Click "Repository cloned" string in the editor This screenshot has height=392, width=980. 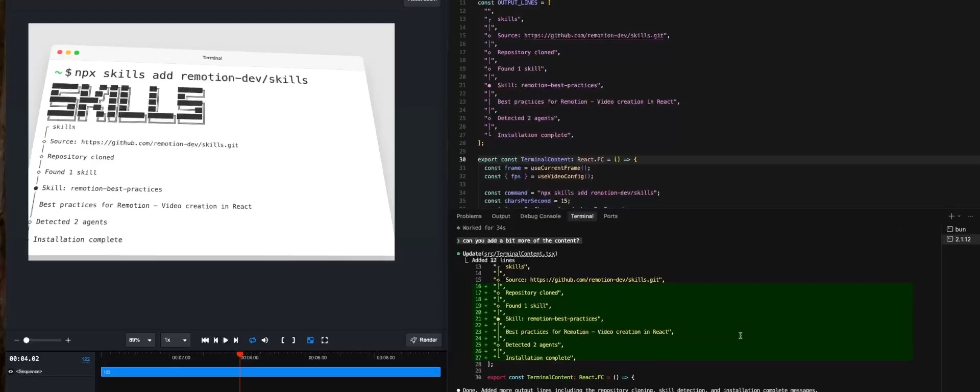[527, 53]
